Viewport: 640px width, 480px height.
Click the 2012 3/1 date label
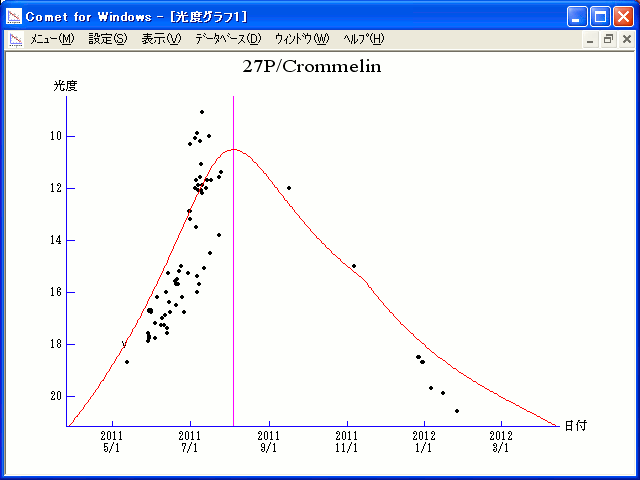pos(501,442)
